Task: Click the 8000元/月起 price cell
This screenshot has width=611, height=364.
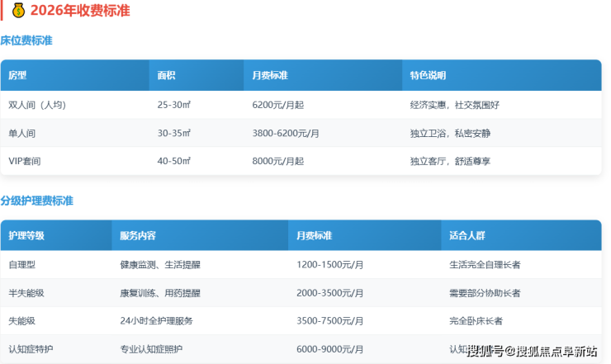Action: pyautogui.click(x=277, y=161)
